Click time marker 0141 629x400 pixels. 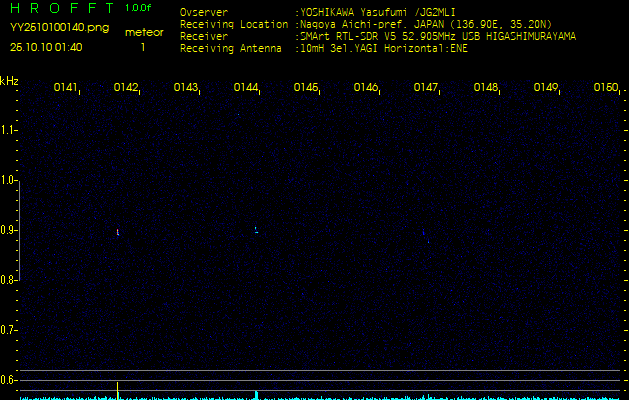(x=65, y=87)
